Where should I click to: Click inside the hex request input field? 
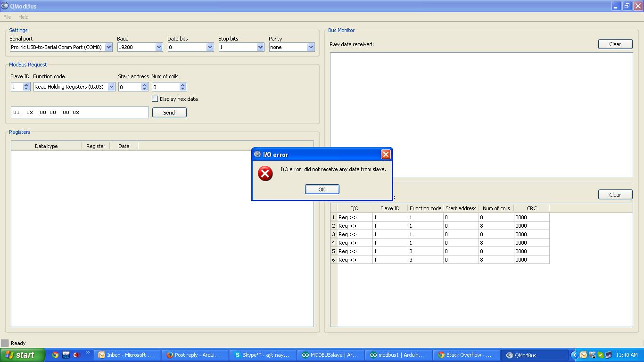(79, 112)
